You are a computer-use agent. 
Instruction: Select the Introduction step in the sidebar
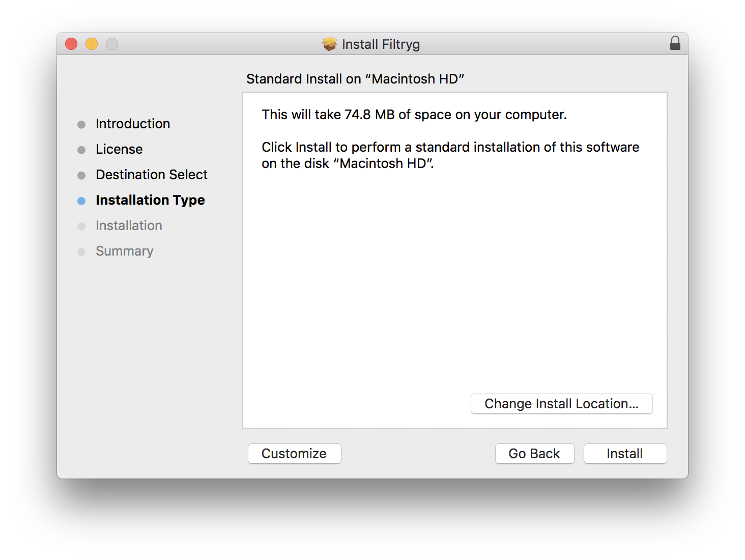[x=133, y=124]
